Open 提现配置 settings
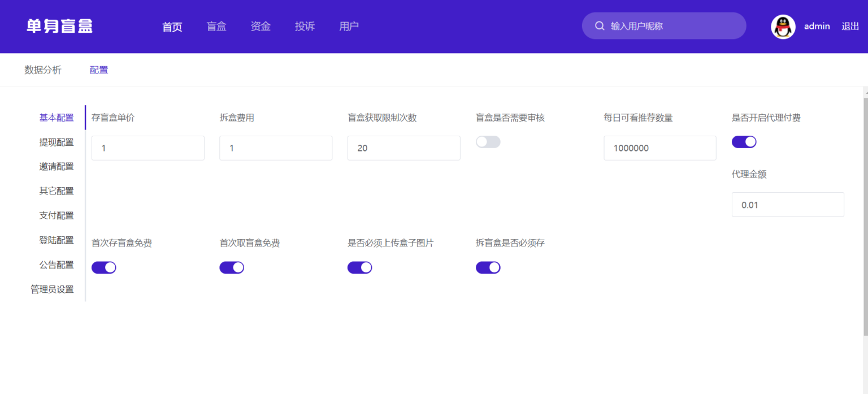Screen dimensions: 868x394 click(57, 142)
